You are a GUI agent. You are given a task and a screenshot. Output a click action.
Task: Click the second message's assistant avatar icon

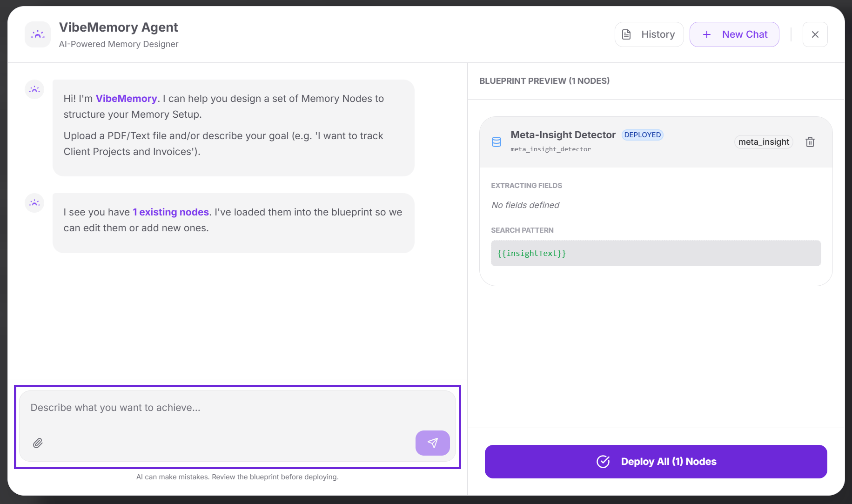point(34,203)
